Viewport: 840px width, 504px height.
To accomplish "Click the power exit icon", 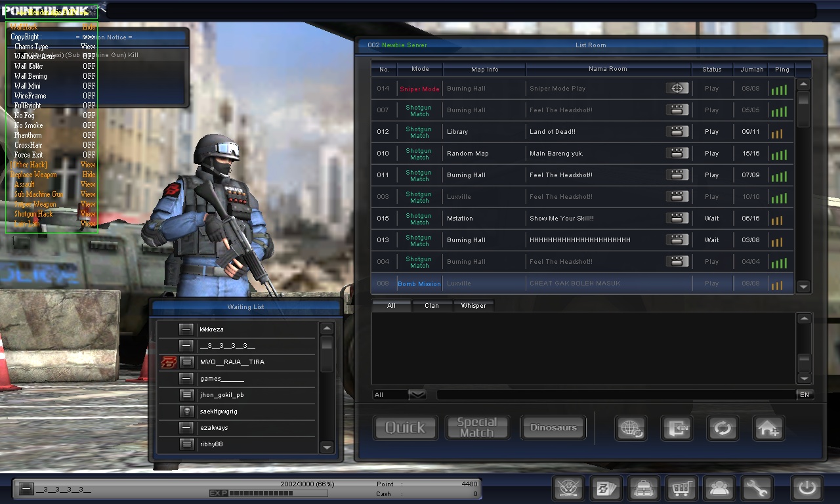I will click(807, 489).
